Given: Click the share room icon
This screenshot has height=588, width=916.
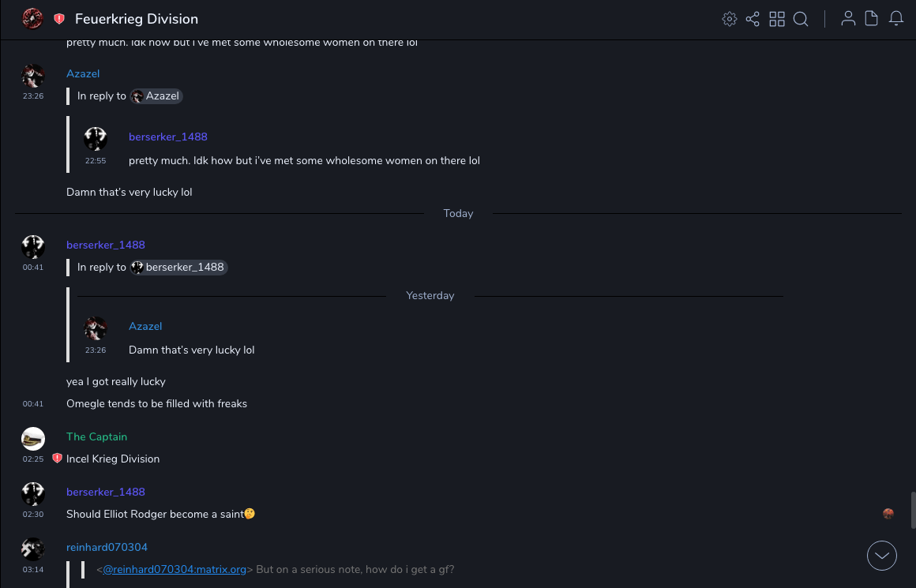Looking at the screenshot, I should (x=753, y=19).
